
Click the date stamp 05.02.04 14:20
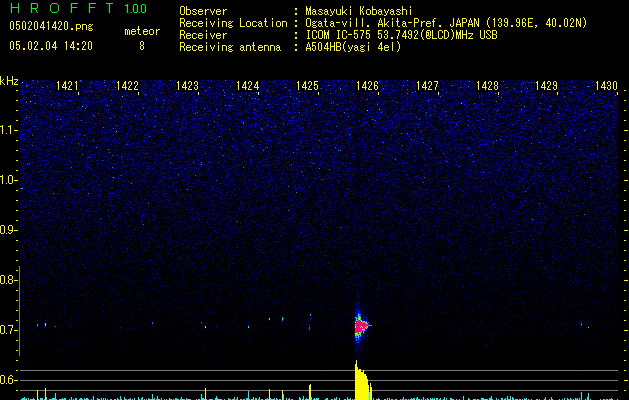tap(50, 46)
